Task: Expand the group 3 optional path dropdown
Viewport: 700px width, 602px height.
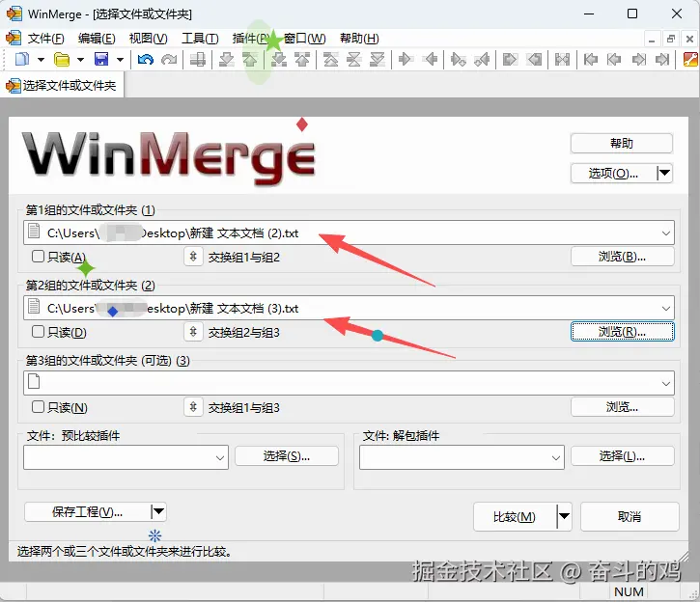Action: 665,383
